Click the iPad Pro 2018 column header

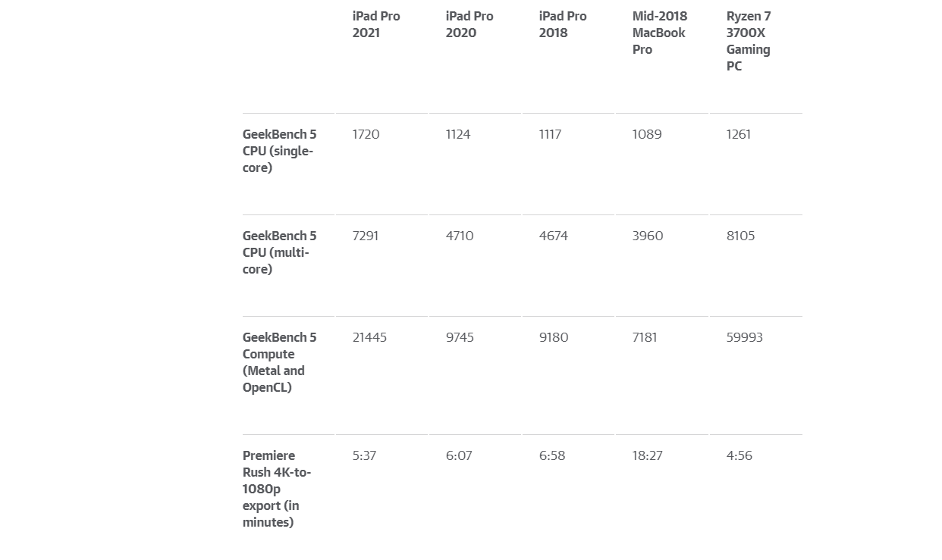(x=563, y=24)
